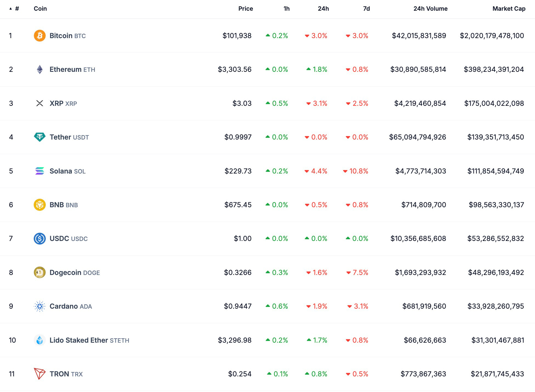Click the Lido Staked Ether logo icon
The width and height of the screenshot is (535, 392).
tap(40, 340)
